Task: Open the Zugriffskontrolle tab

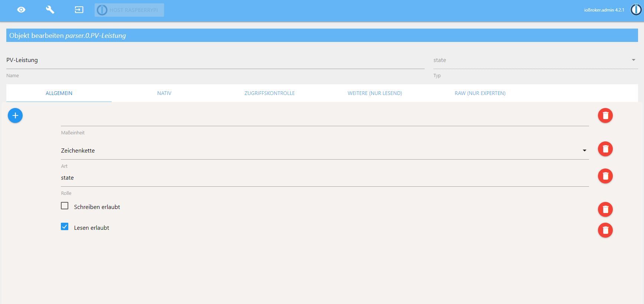Action: (269, 93)
